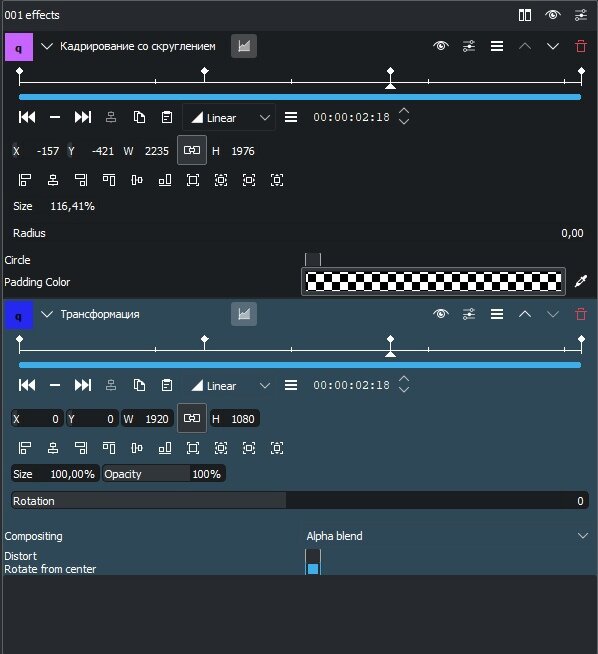Viewport: 598px width, 654px height.
Task: Click the Трансформация H field 1080
Action: pos(235,419)
